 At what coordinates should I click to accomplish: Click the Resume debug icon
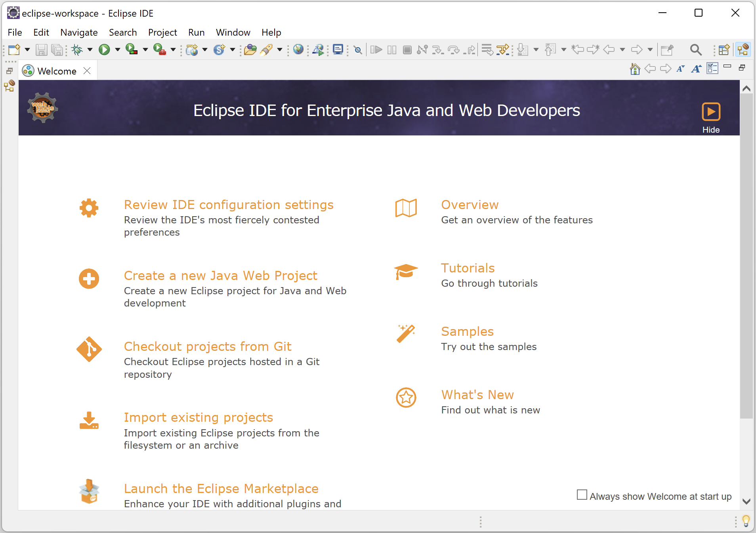376,50
